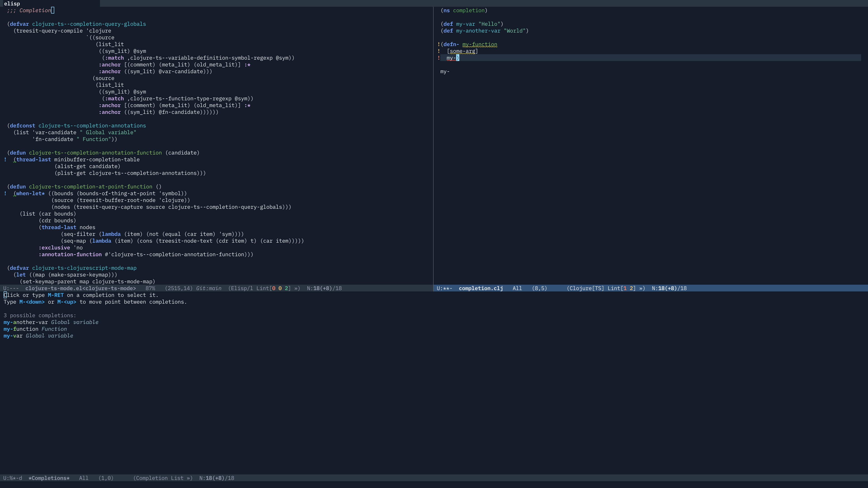Screen dimensions: 868x488
Task: Click 'seq-filter' call in elisp code
Action: (x=80, y=234)
